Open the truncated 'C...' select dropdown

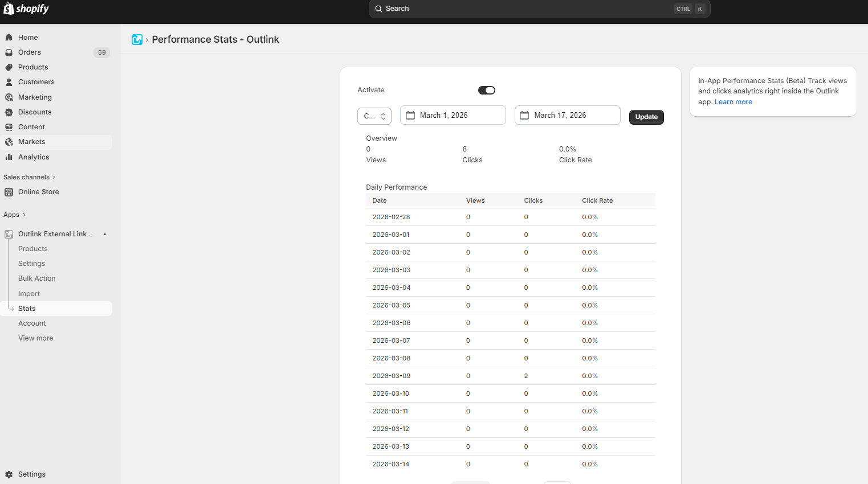[374, 116]
